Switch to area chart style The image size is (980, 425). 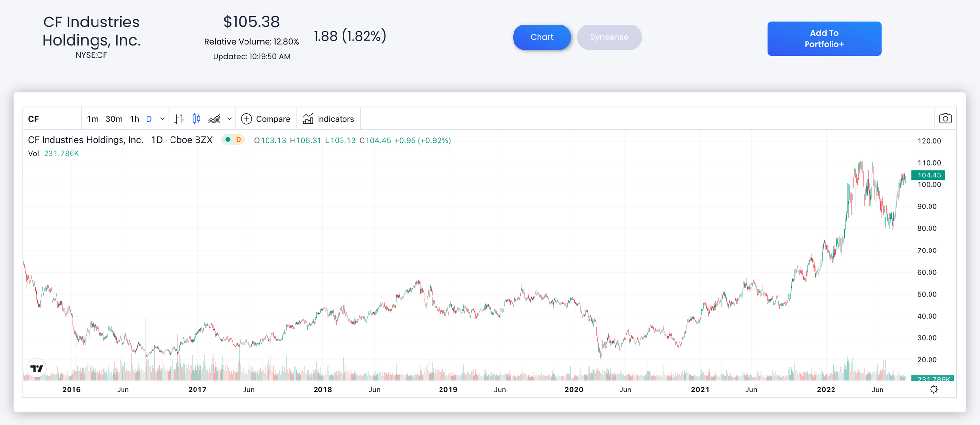click(x=214, y=119)
